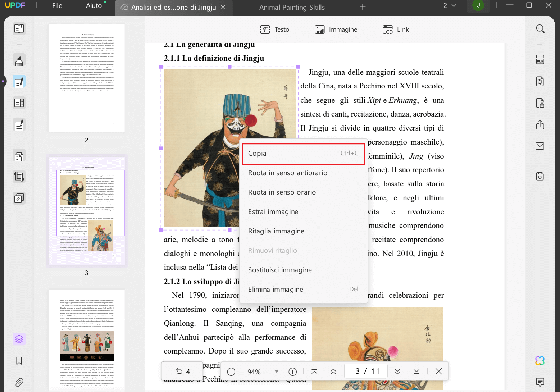Open the Share file icon
Image resolution: width=560 pixels, height=392 pixels.
(x=540, y=125)
